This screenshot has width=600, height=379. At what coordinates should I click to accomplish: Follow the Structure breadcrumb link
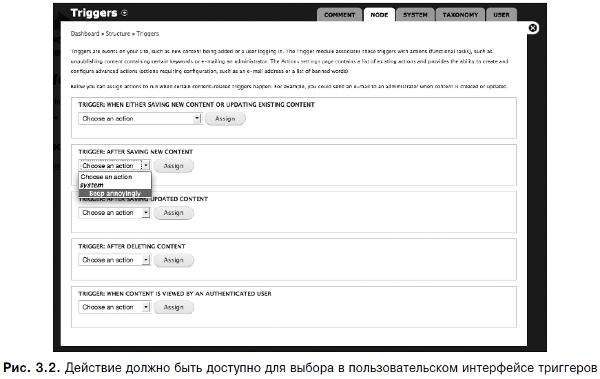118,34
